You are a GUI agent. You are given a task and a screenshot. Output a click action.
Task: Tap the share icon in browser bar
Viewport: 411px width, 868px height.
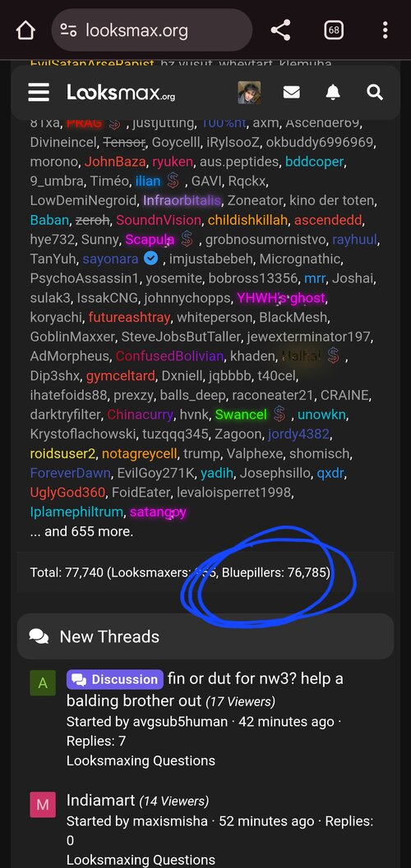pos(281,30)
